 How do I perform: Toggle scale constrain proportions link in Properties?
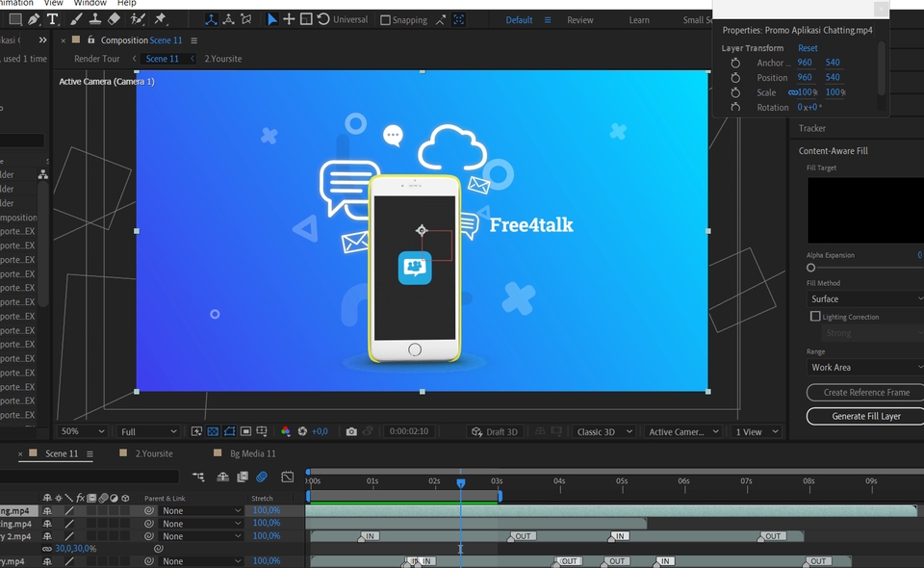pyautogui.click(x=792, y=92)
